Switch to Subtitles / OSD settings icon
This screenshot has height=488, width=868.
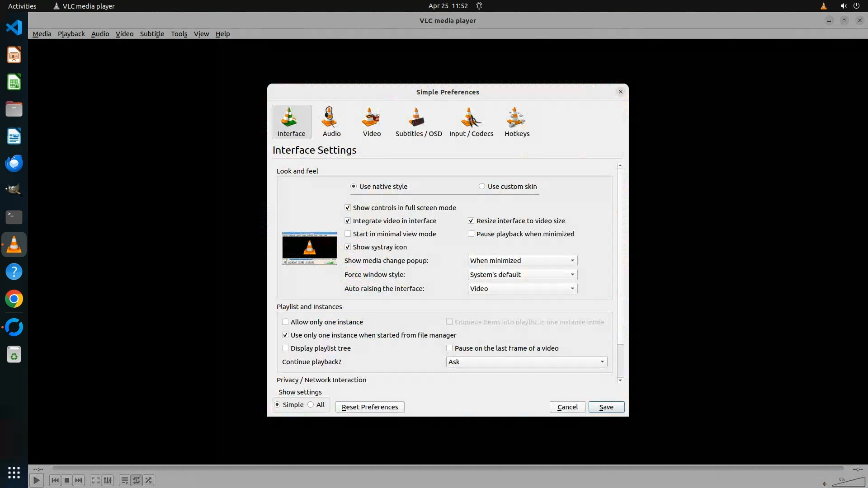pyautogui.click(x=418, y=121)
